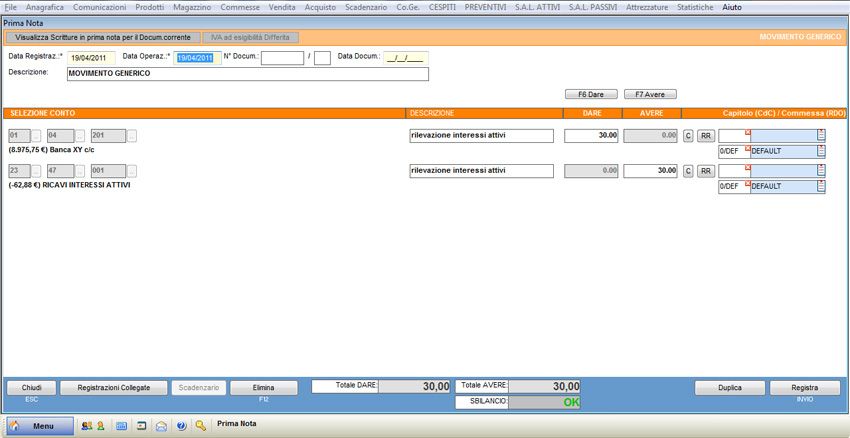Open the blue keyboard icon in bottom toolbar
The image size is (850, 438).
(x=122, y=426)
